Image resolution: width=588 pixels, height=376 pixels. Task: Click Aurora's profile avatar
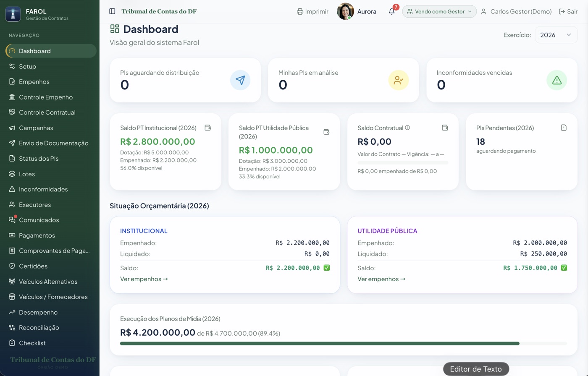pos(345,11)
